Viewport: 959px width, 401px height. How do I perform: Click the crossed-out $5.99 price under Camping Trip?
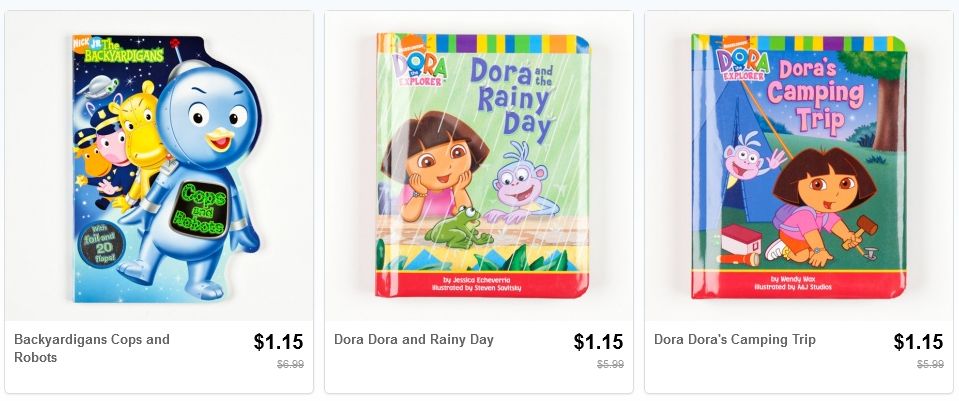[930, 365]
